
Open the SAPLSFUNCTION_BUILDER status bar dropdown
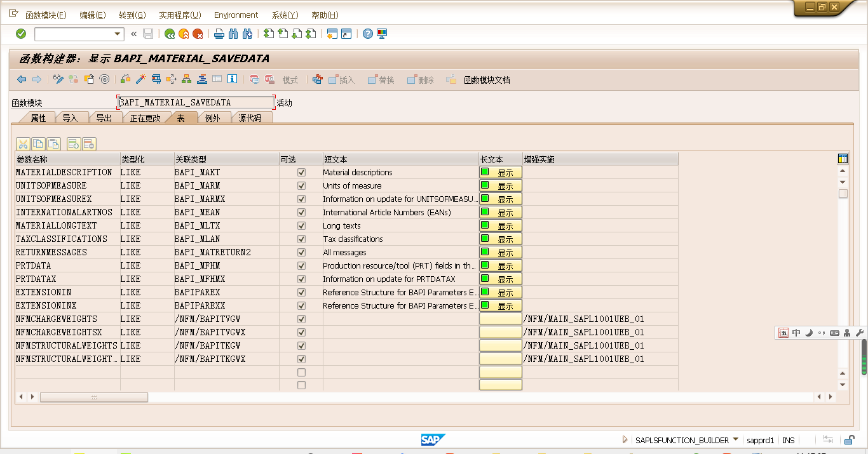736,439
